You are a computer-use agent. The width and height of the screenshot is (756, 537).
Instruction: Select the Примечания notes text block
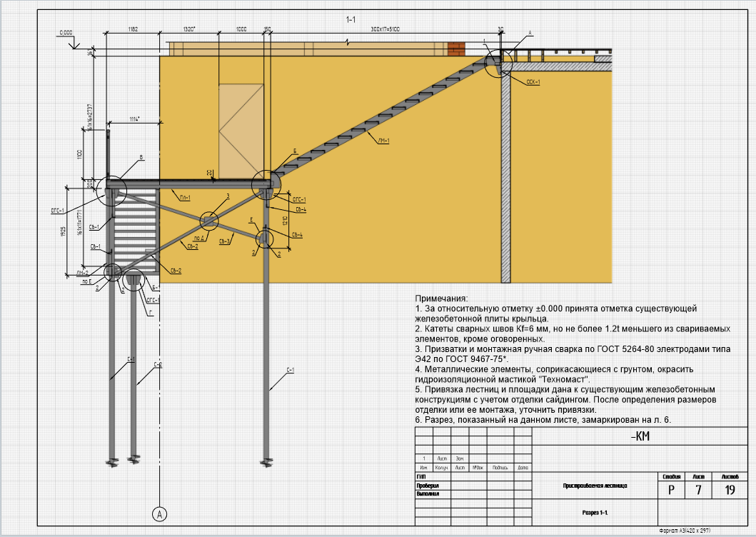pyautogui.click(x=573, y=359)
